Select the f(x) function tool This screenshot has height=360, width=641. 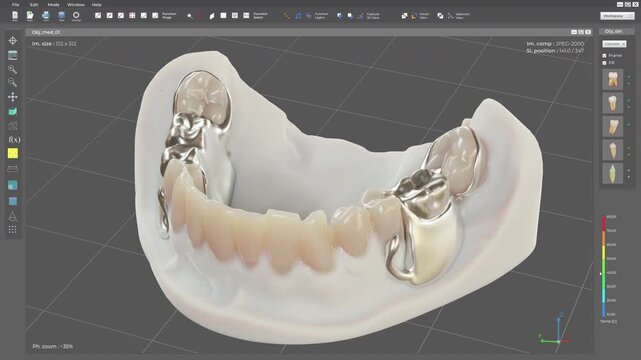pyautogui.click(x=14, y=140)
